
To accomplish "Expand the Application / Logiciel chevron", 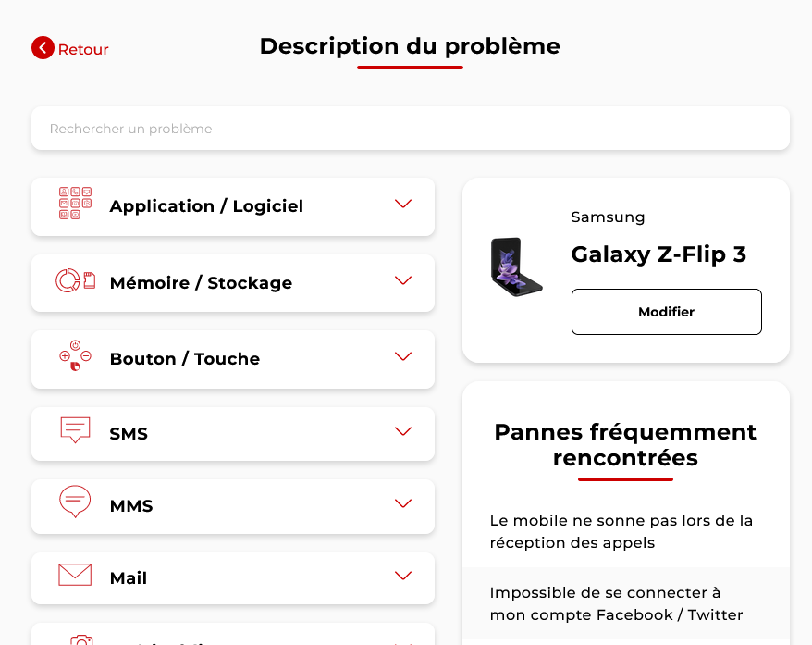I will [x=402, y=205].
